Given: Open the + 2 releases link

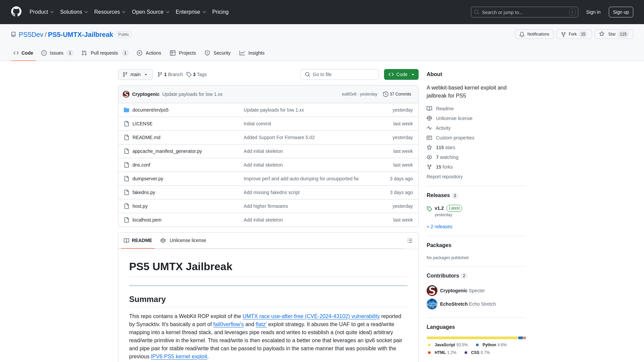Looking at the screenshot, I should point(439,227).
